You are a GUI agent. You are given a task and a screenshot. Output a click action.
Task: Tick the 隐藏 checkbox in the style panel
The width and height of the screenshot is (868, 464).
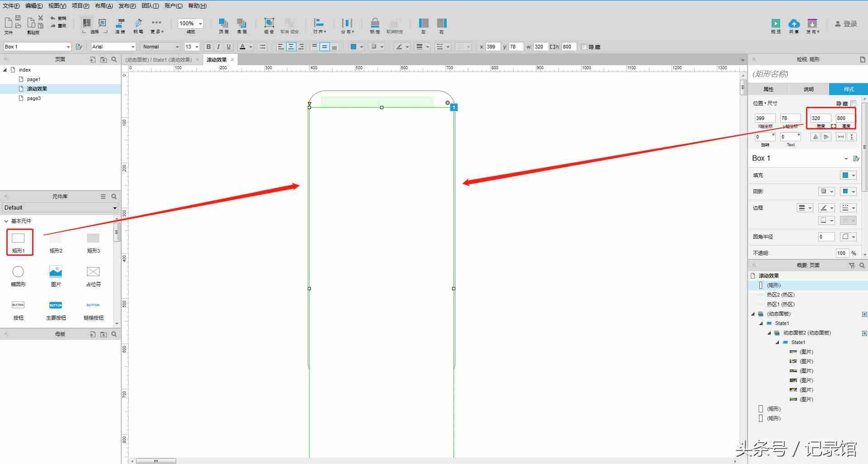coord(853,103)
